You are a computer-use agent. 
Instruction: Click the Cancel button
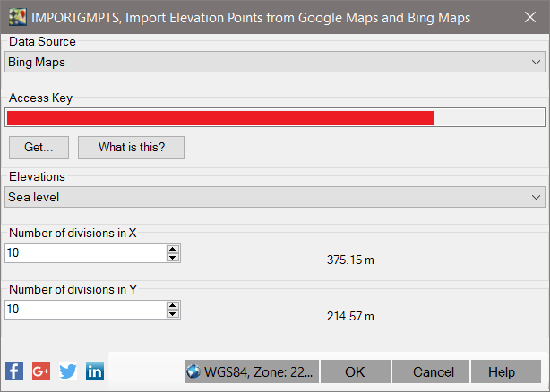[434, 371]
